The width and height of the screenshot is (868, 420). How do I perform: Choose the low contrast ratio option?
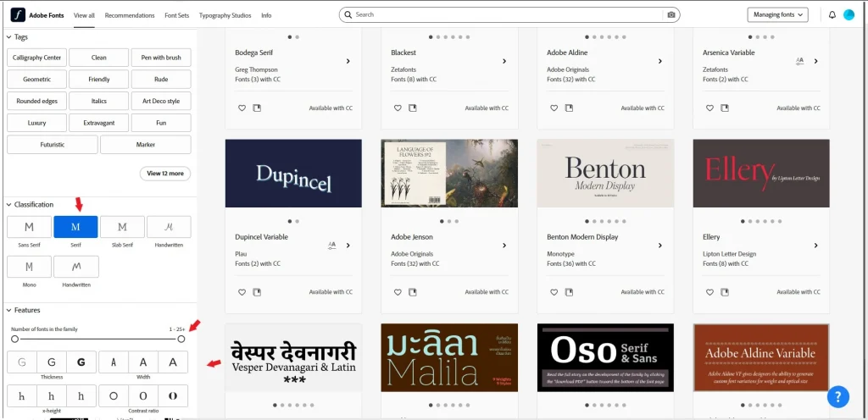(114, 396)
